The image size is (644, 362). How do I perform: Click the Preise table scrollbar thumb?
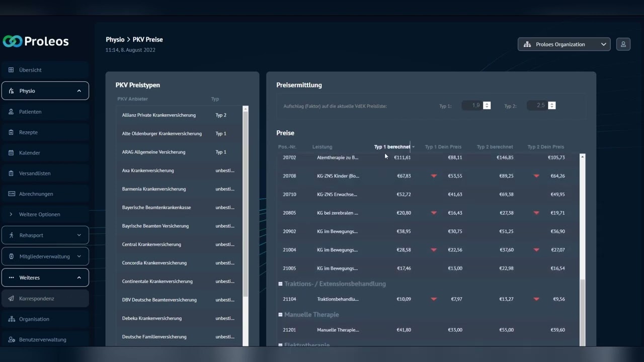click(x=582, y=313)
